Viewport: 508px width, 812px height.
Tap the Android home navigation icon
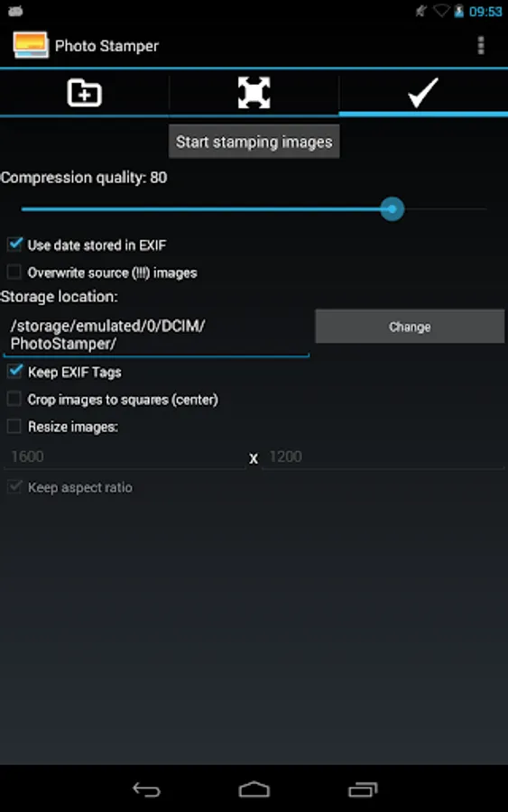tap(254, 789)
